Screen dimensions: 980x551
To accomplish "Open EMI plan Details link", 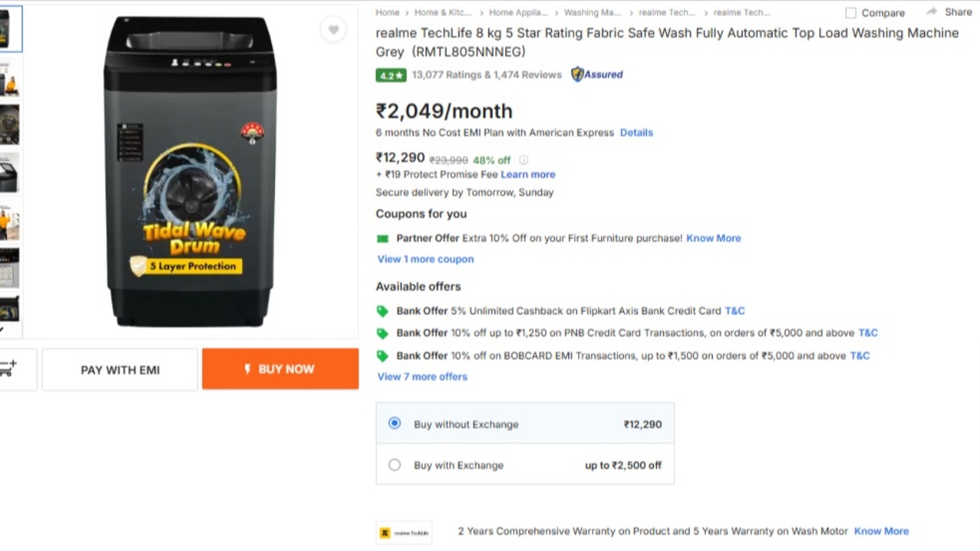I will tap(636, 132).
